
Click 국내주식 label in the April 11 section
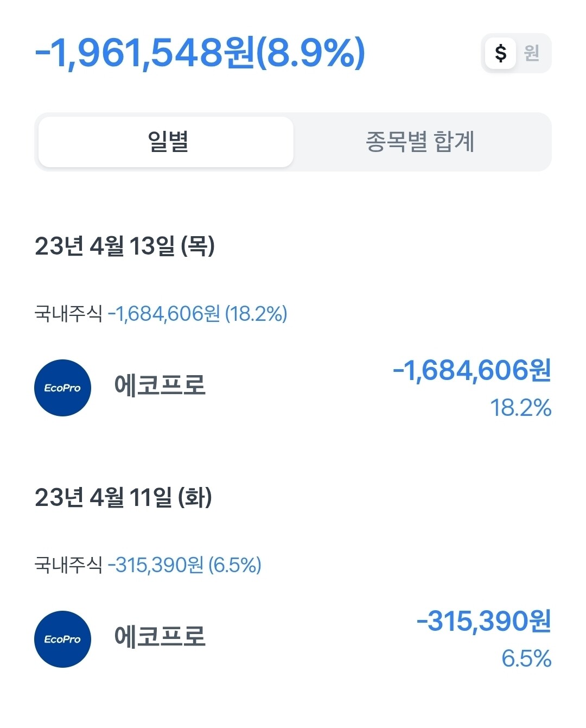pos(68,565)
